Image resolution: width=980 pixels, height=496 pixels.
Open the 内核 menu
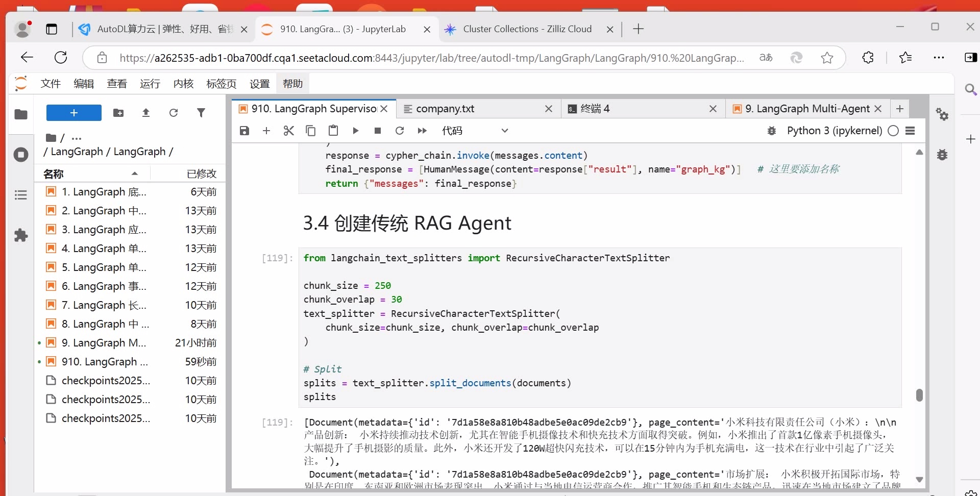coord(183,84)
